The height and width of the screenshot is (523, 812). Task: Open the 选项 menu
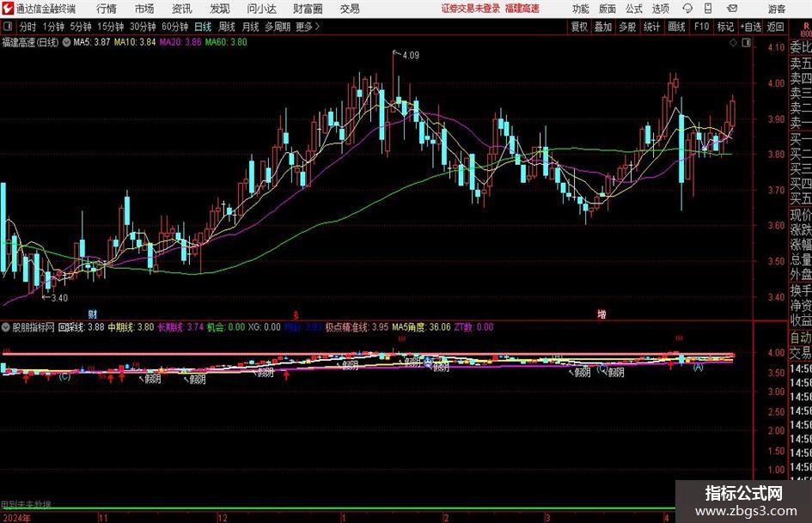pyautogui.click(x=660, y=9)
